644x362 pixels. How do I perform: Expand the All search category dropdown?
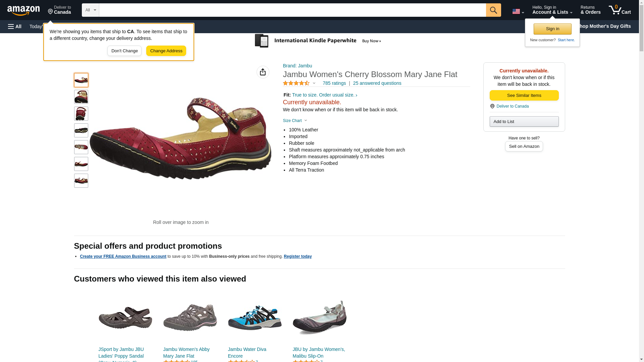[90, 10]
